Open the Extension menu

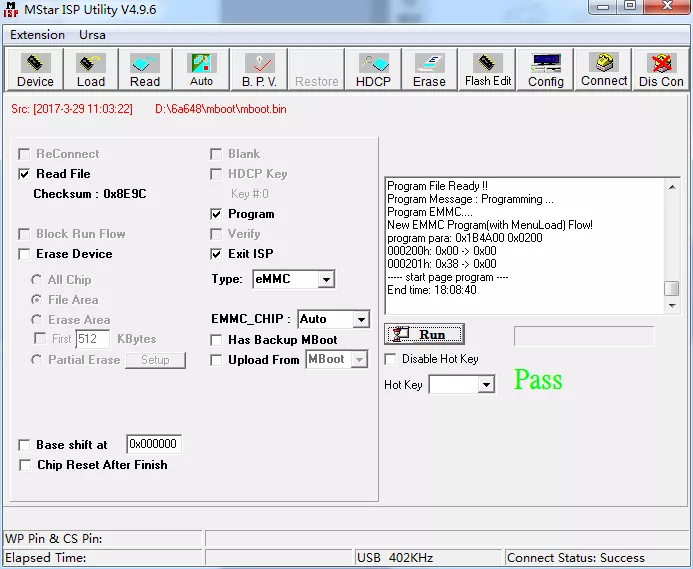37,35
